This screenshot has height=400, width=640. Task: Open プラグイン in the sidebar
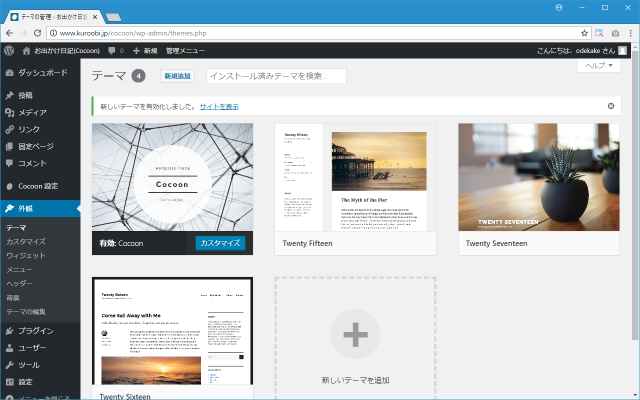[40, 331]
